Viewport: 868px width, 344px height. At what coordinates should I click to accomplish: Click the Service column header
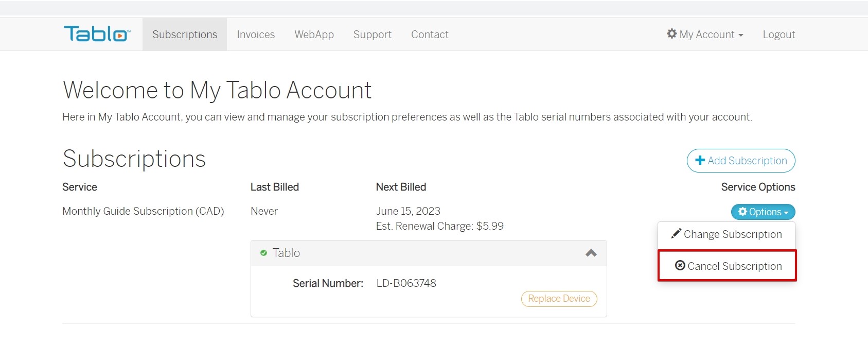pyautogui.click(x=80, y=187)
